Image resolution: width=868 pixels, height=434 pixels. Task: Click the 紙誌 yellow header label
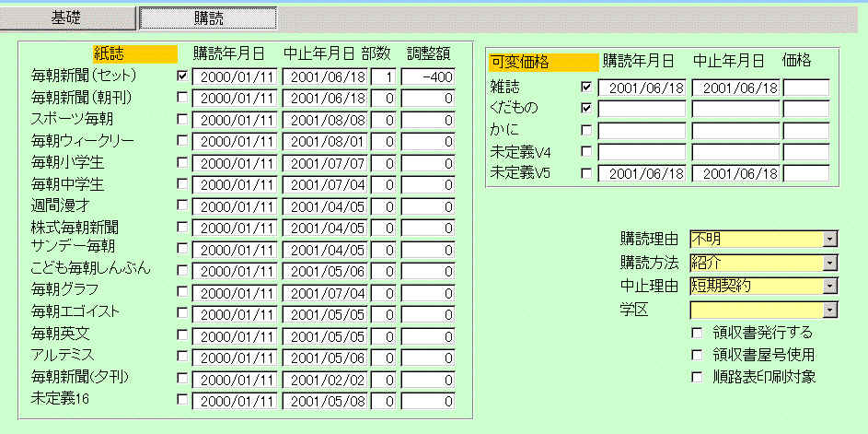(135, 53)
